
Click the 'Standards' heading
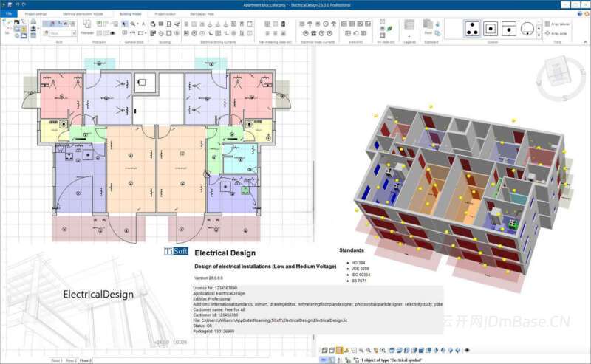pos(352,250)
